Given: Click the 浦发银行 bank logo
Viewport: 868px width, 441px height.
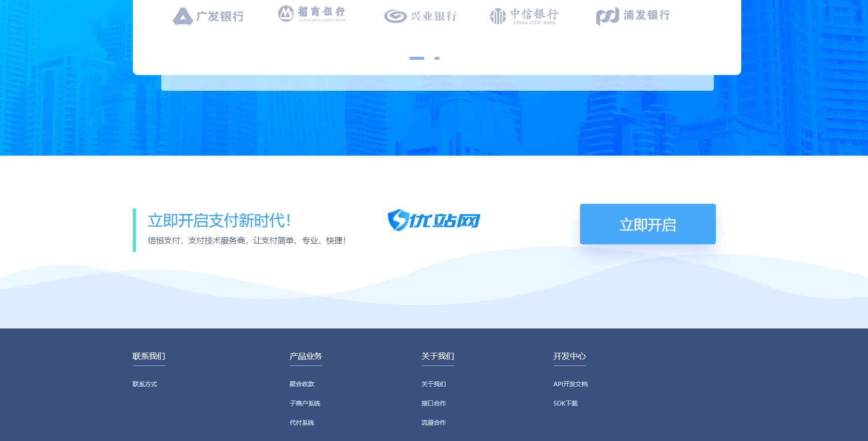Looking at the screenshot, I should (x=633, y=16).
